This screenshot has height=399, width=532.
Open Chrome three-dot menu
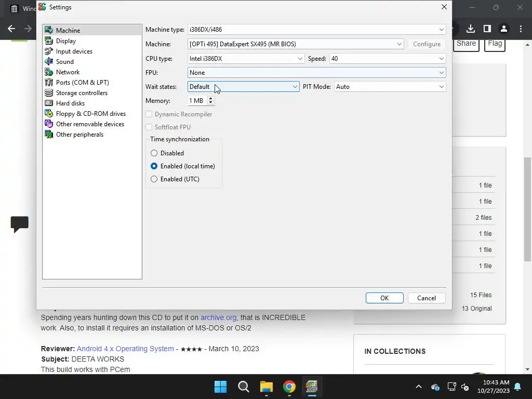coord(521,29)
